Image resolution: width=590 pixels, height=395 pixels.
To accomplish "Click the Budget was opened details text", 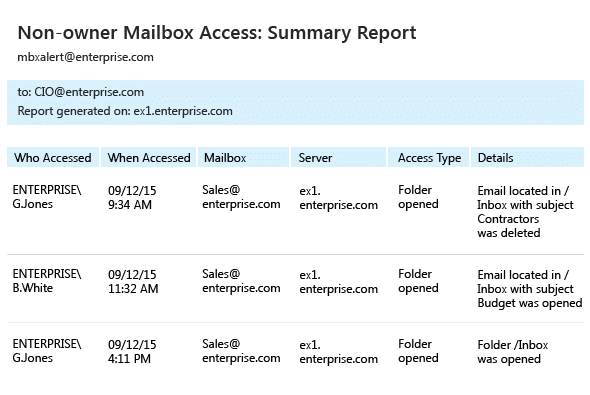I will (530, 303).
